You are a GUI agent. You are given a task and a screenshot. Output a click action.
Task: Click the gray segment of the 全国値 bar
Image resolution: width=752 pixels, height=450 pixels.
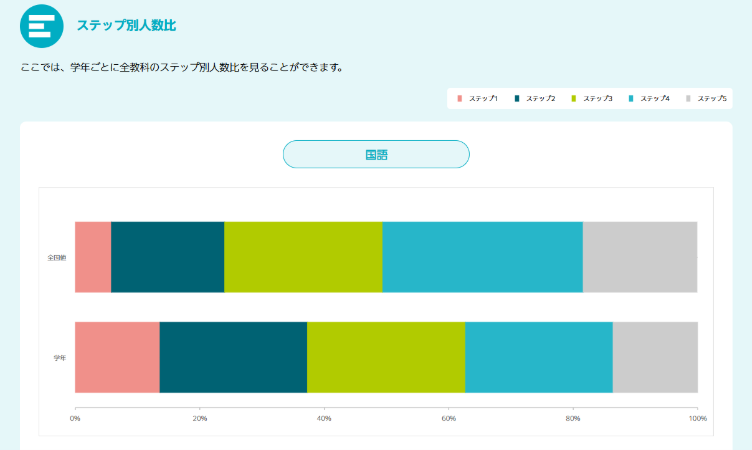640,257
